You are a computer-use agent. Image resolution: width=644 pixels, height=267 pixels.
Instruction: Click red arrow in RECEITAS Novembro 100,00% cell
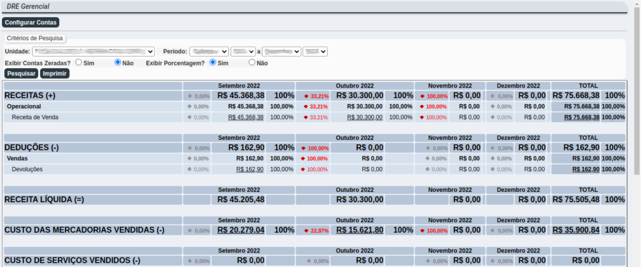(x=423, y=96)
